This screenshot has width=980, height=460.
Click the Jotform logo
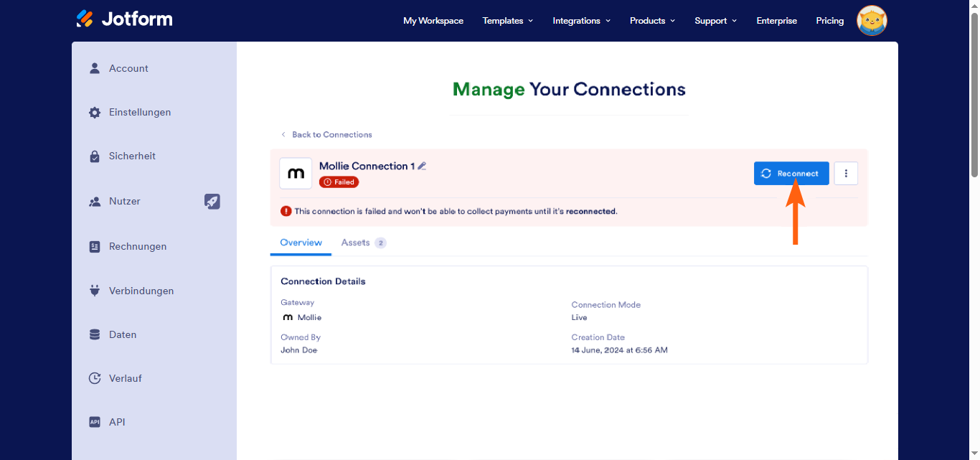(124, 19)
